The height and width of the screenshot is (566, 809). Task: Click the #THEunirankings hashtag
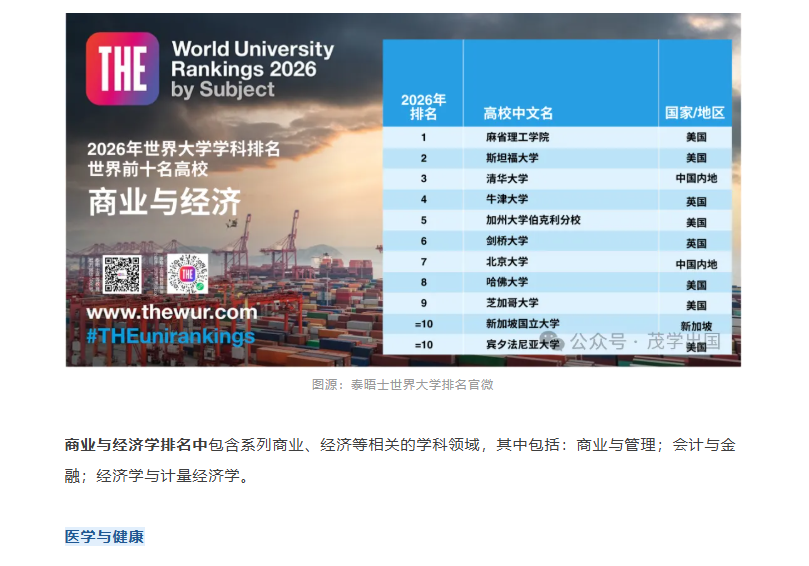point(170,336)
